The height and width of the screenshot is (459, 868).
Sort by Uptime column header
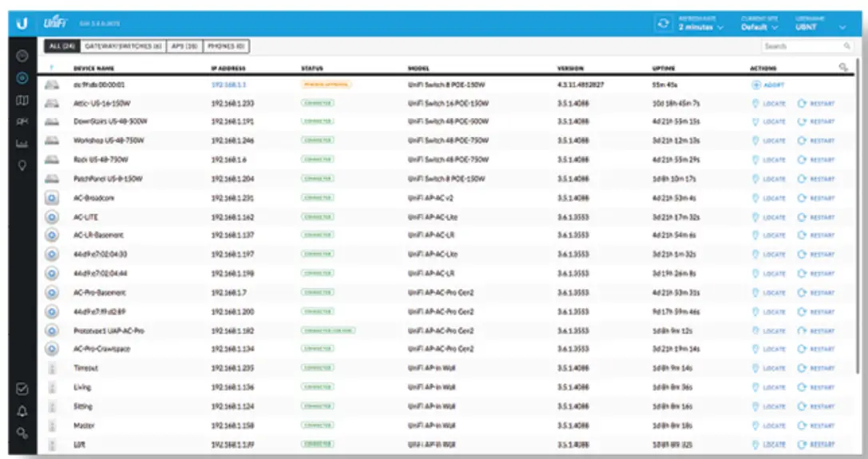(664, 69)
